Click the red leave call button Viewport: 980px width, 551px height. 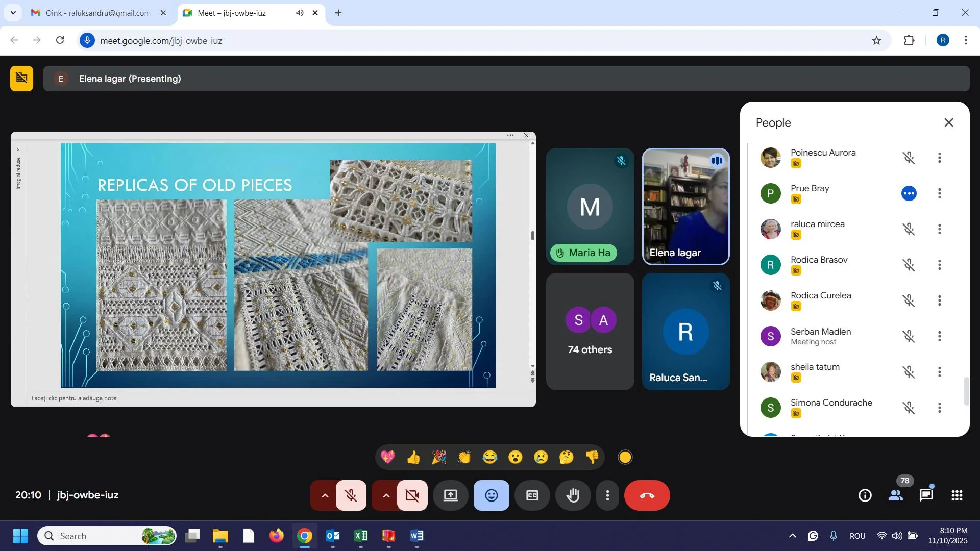coord(647,495)
